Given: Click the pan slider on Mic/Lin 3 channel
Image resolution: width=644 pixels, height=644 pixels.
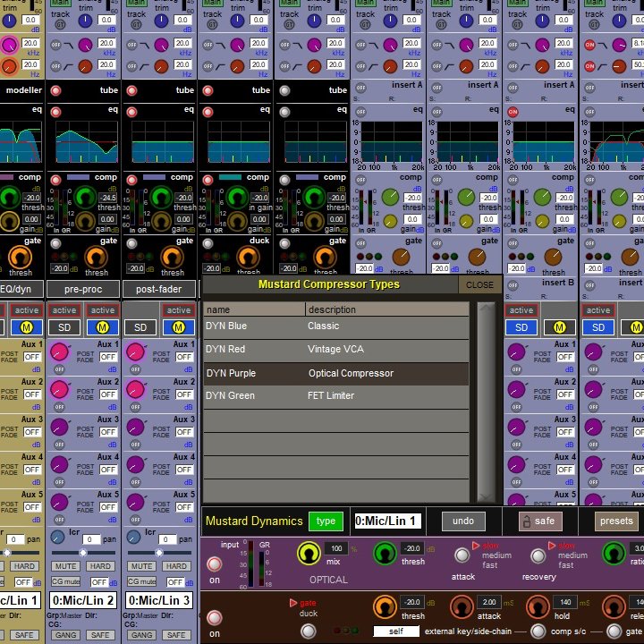Looking at the screenshot, I should pyautogui.click(x=159, y=553).
